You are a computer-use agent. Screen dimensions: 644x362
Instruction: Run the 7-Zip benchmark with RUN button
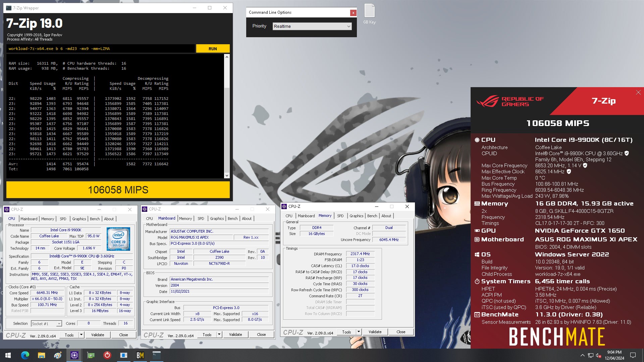click(213, 49)
